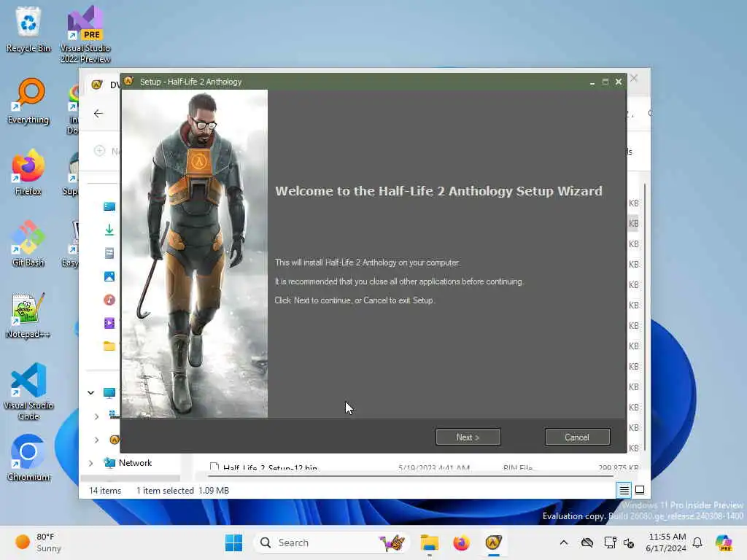
Task: Close the Setup wizard window
Action: tap(619, 82)
